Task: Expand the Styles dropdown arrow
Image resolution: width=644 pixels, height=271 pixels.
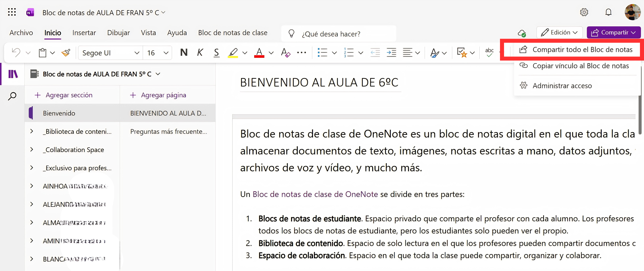Action: [444, 53]
